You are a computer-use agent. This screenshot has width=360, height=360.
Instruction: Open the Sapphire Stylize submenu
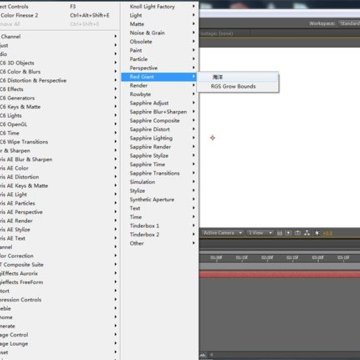pyautogui.click(x=160, y=156)
